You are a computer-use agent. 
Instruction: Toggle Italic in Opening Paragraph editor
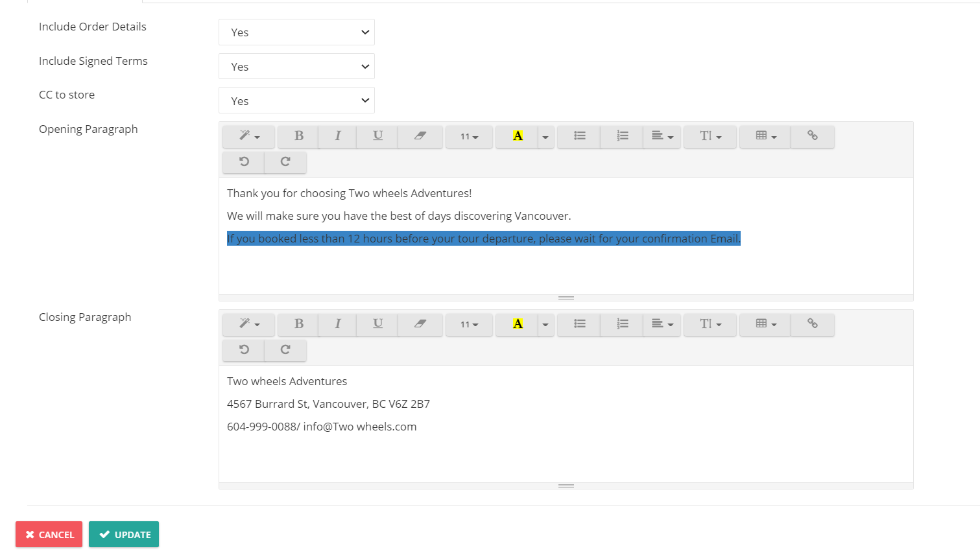click(337, 136)
